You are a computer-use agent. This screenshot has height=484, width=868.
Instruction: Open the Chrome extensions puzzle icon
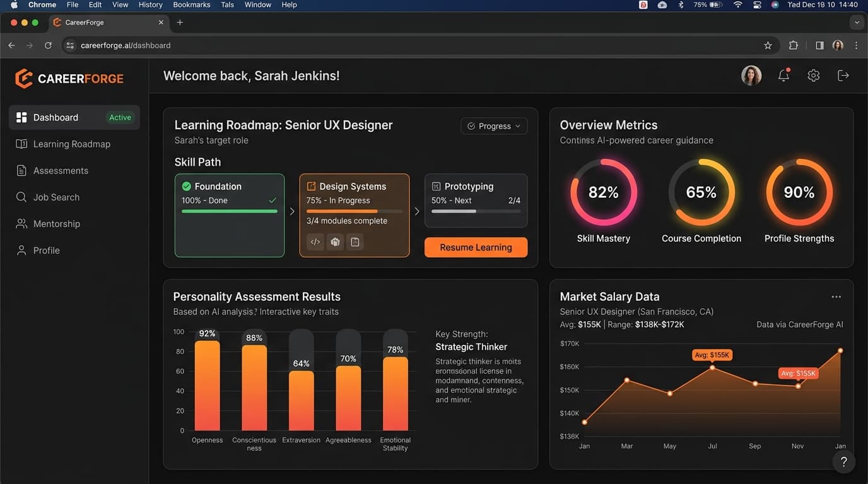click(x=794, y=45)
